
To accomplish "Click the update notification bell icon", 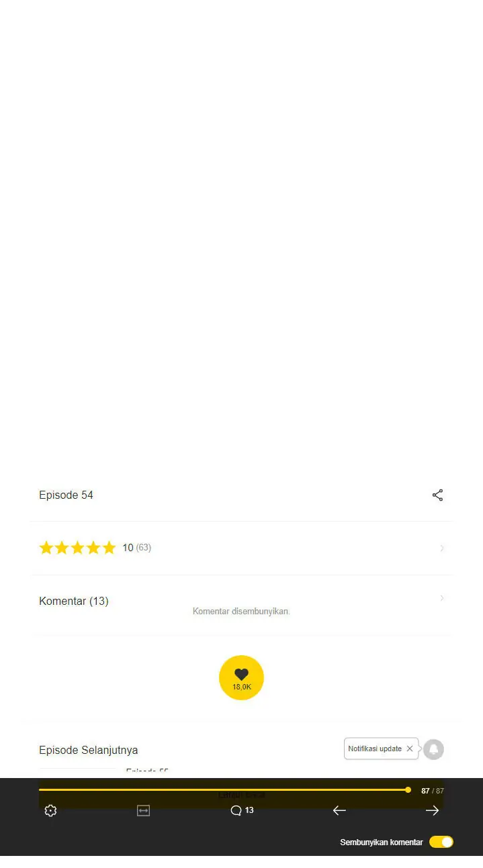I will pos(433,749).
